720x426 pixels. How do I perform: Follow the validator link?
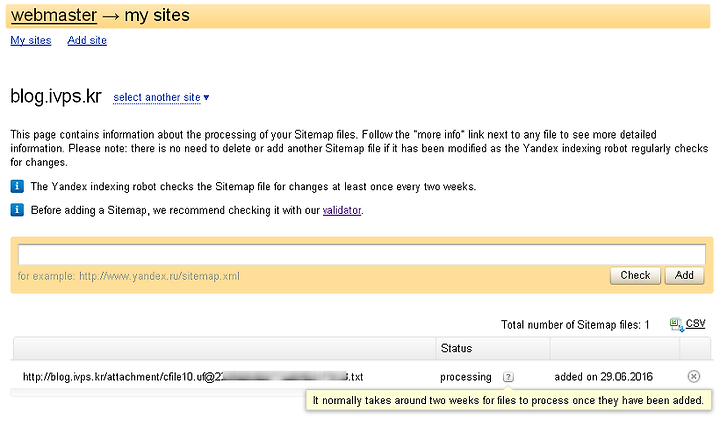tap(342, 210)
